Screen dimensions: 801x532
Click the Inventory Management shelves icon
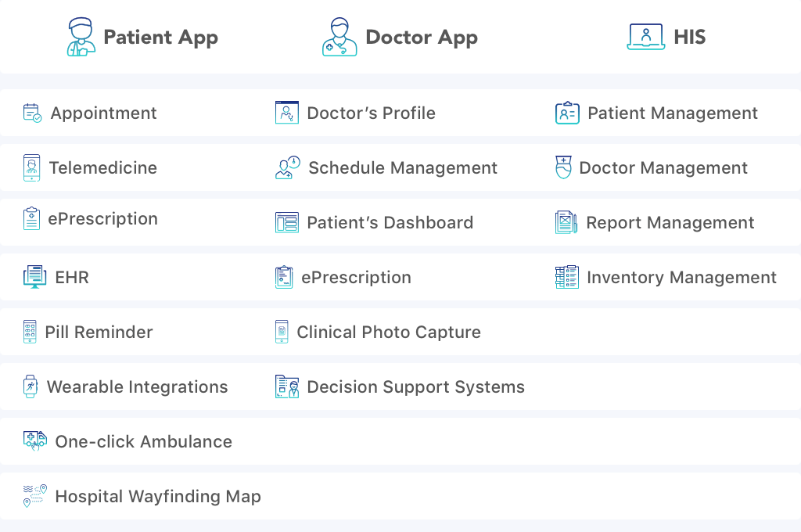point(566,277)
